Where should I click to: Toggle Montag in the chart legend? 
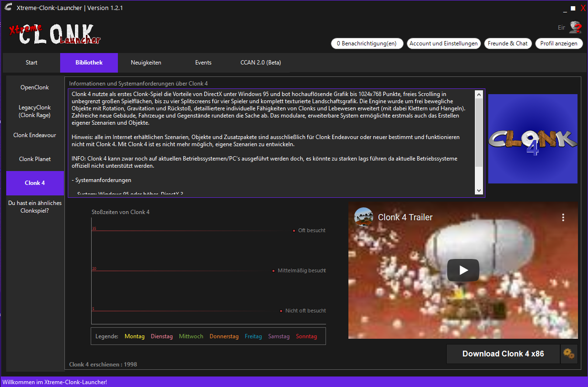click(x=135, y=336)
